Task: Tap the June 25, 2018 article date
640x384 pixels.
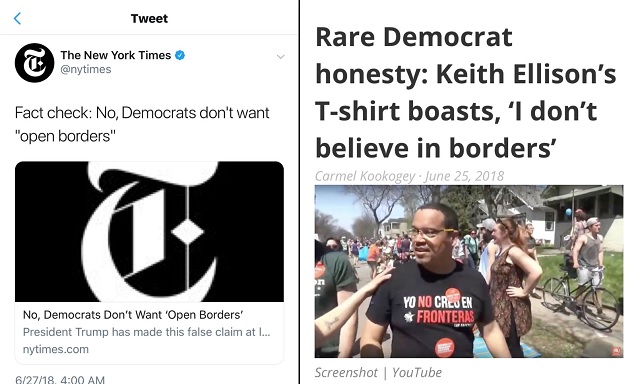Action: coord(464,176)
